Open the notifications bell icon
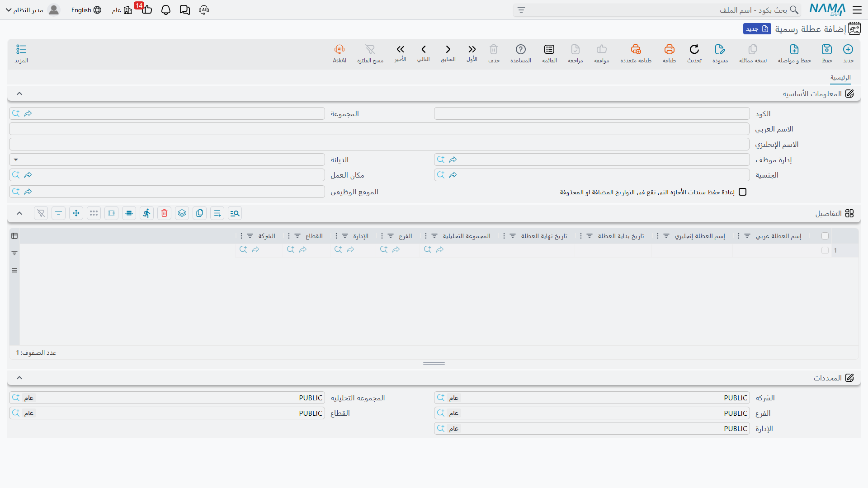 166,10
